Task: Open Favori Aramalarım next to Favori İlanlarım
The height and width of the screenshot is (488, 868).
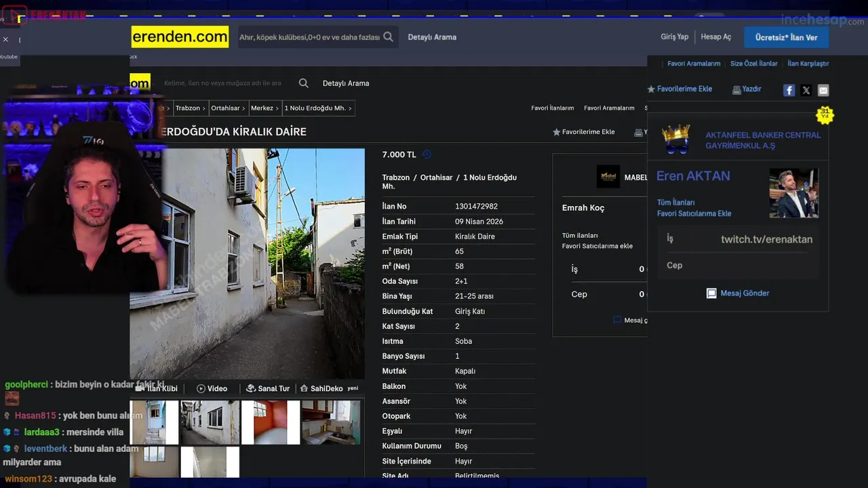Action: click(x=609, y=108)
